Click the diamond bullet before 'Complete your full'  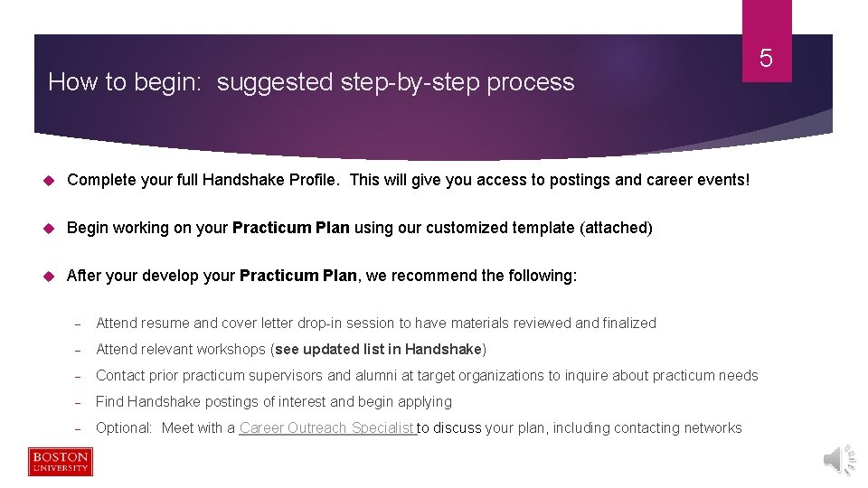pos(49,181)
